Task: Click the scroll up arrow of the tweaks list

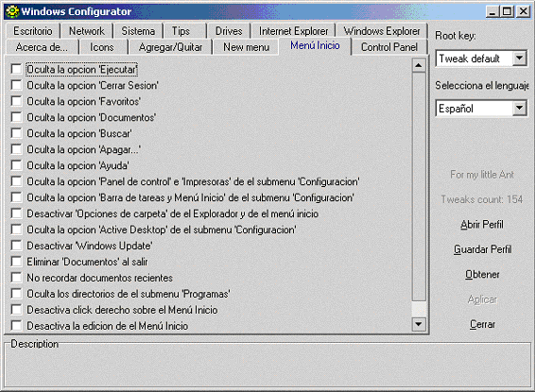Action: click(419, 65)
